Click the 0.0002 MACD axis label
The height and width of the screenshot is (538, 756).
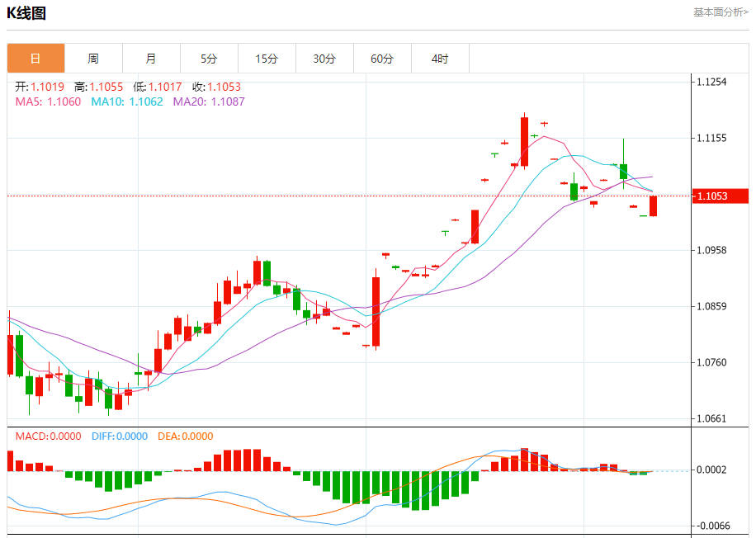[711, 470]
